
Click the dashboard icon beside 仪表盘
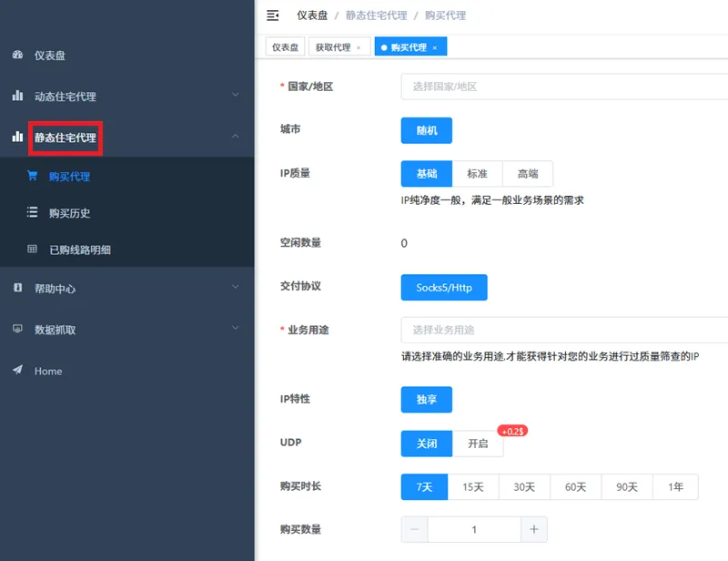[x=15, y=55]
